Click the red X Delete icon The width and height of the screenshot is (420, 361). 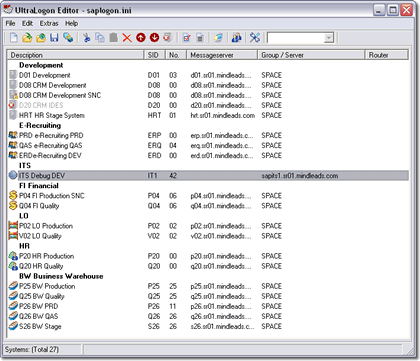[x=127, y=38]
